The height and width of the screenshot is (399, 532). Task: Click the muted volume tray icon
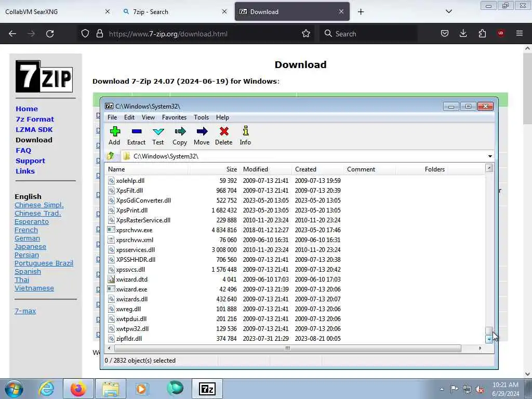(480, 390)
